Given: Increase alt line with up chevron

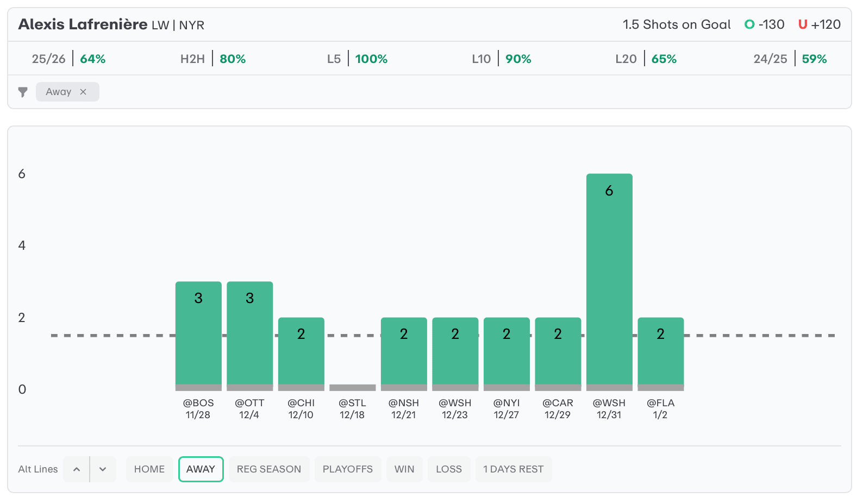Looking at the screenshot, I should 77,469.
